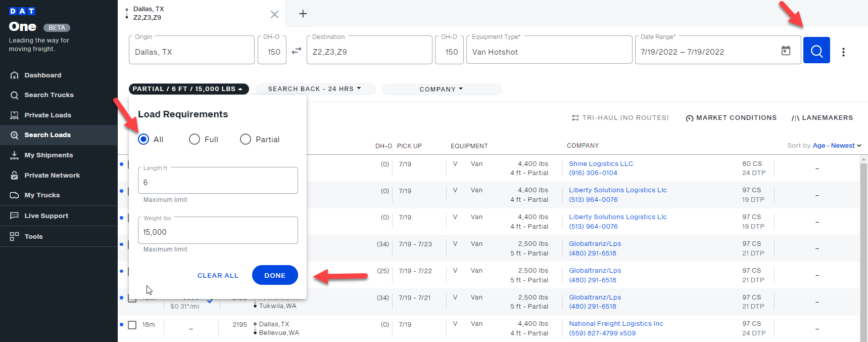
Task: Click the Private Loads sidebar icon
Action: (x=14, y=115)
